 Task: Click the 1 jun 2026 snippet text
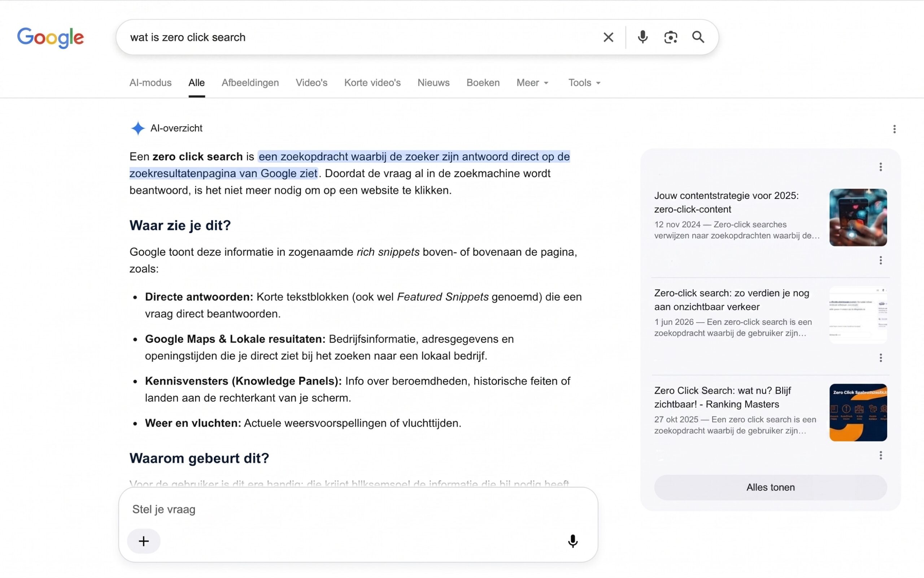coord(733,327)
